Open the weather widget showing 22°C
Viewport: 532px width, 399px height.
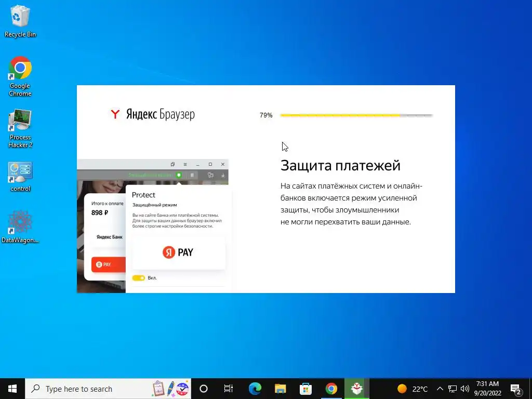tap(413, 389)
